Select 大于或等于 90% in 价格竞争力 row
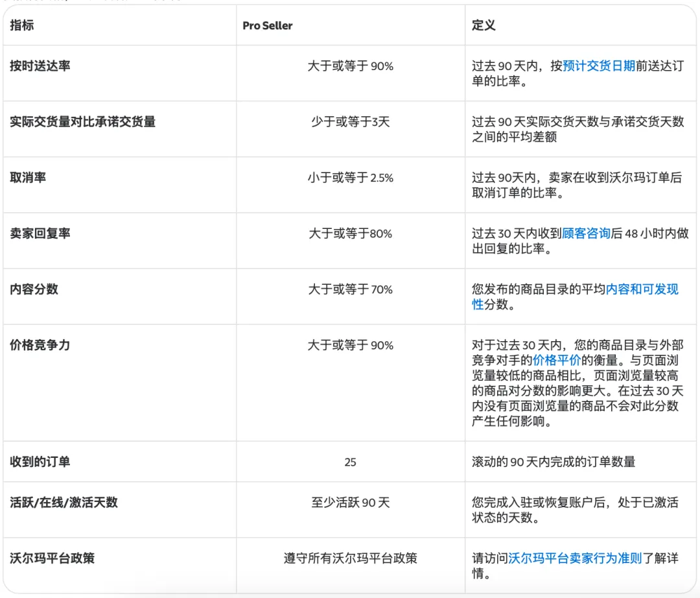 (x=351, y=345)
